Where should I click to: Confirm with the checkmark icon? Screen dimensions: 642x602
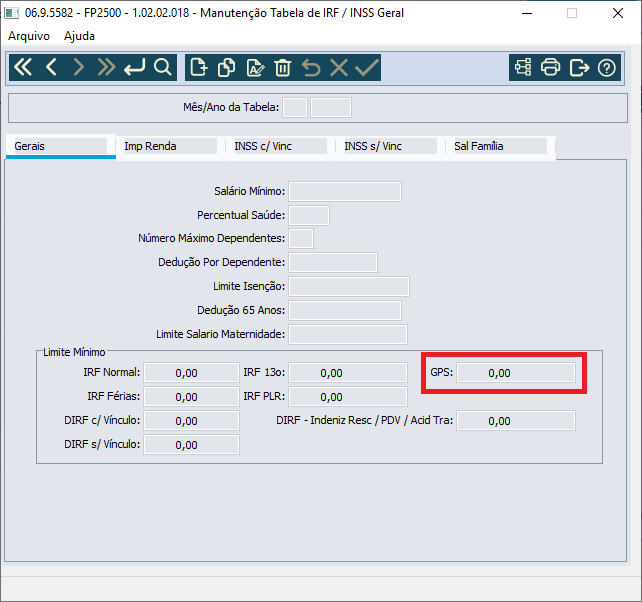[x=367, y=67]
